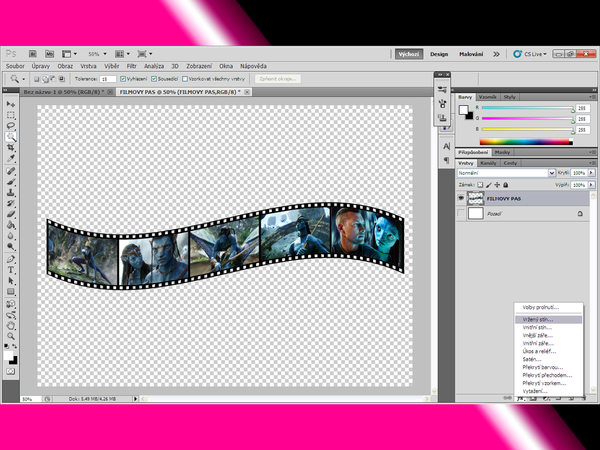
Task: Select the Rectangular Marquee tool
Action: [x=12, y=115]
